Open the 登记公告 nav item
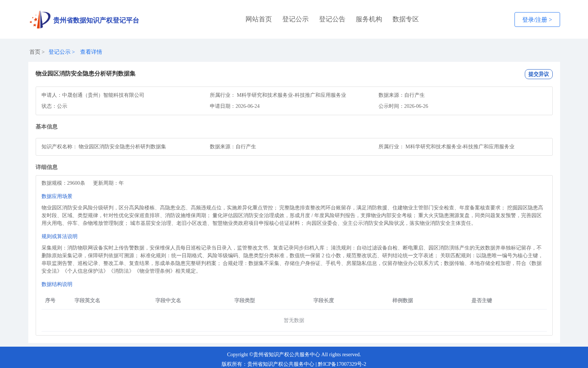Image resolution: width=588 pixels, height=368 pixels. coord(332,19)
